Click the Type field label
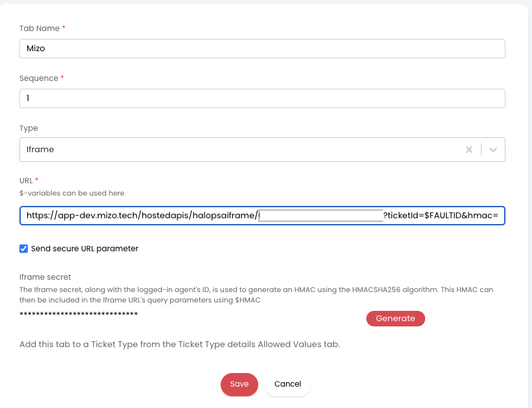This screenshot has height=408, width=532. (x=28, y=128)
